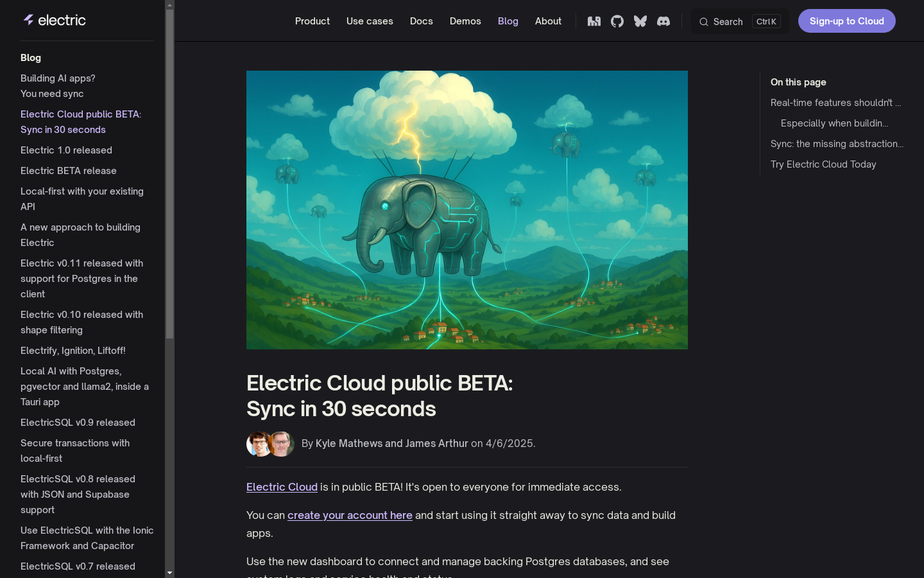
Task: Click the 'Blog' sidebar heading
Action: coord(31,58)
